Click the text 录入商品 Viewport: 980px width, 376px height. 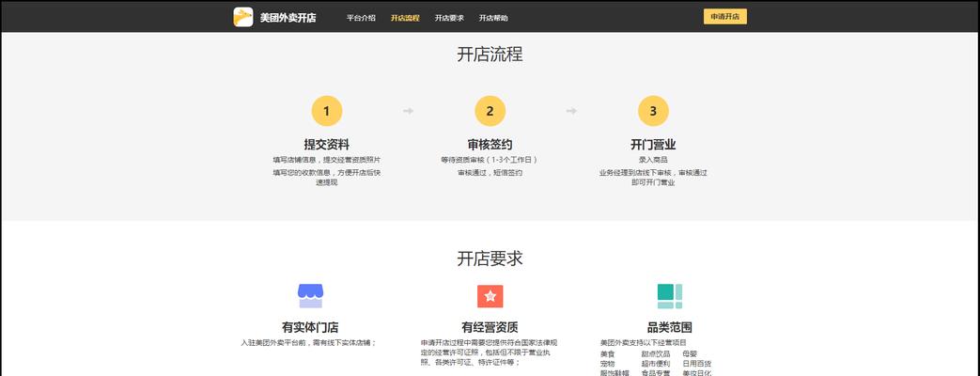coord(653,160)
